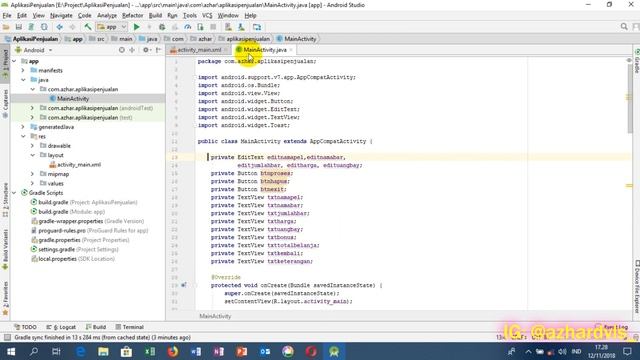Open the Logcat tool window
Image resolution: width=640 pixels, height=360 pixels.
pyautogui.click(x=61, y=327)
